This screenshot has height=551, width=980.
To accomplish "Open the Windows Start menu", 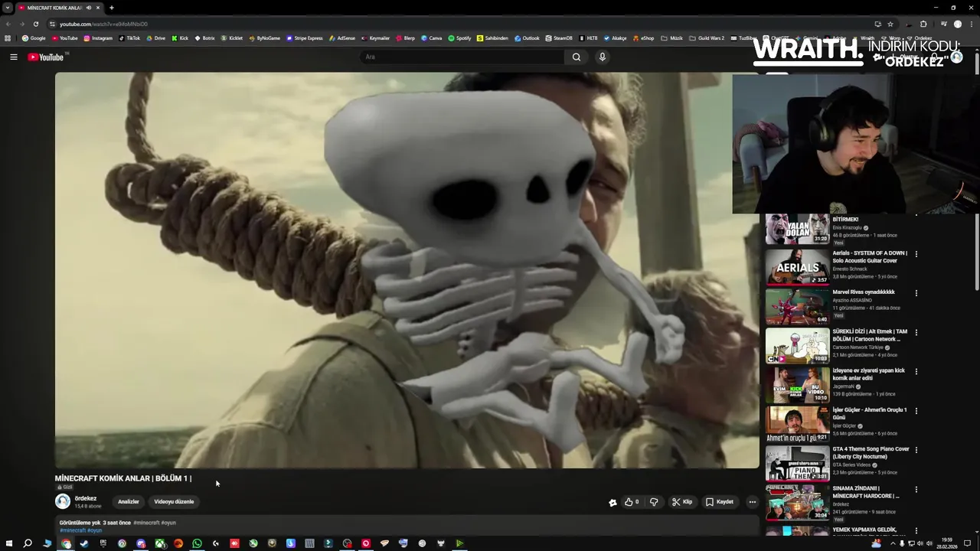I will pos(8,543).
